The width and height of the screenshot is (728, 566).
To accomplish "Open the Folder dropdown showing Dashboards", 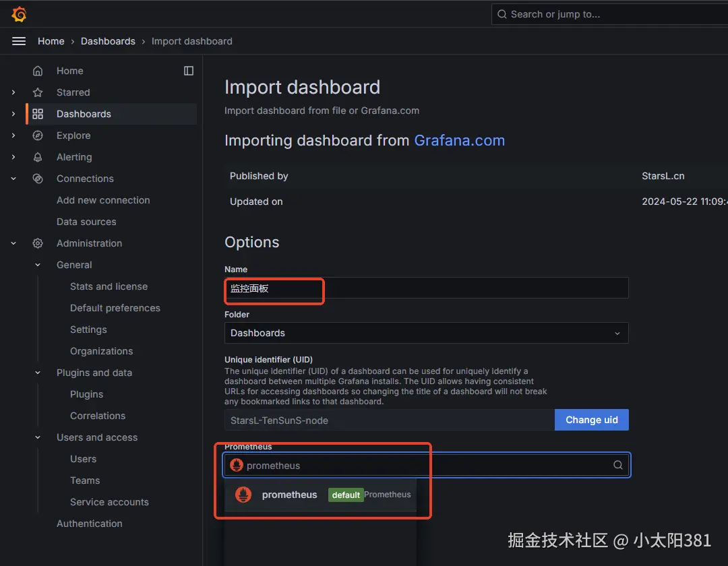I will click(426, 333).
